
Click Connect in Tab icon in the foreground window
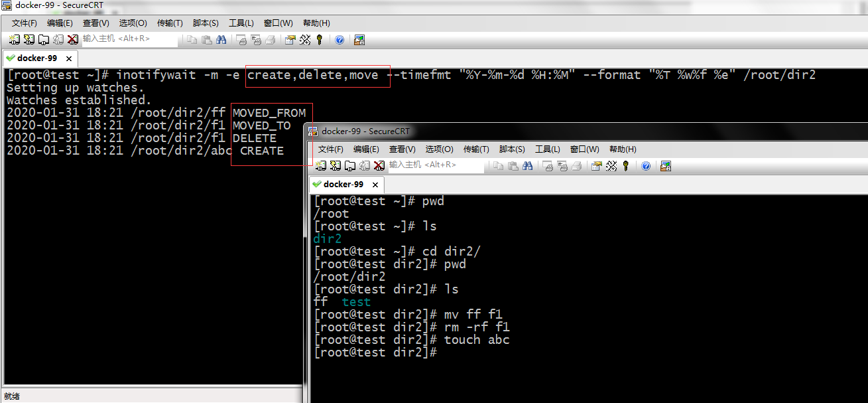pos(349,165)
